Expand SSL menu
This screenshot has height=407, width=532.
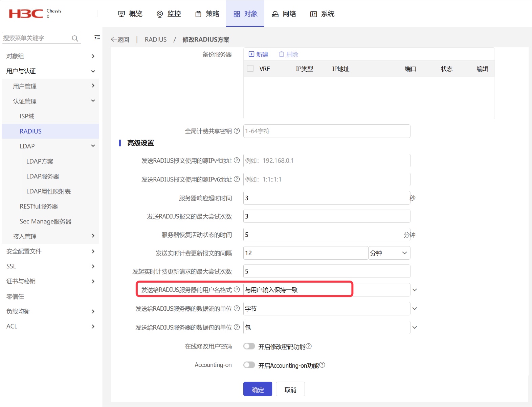(x=93, y=266)
